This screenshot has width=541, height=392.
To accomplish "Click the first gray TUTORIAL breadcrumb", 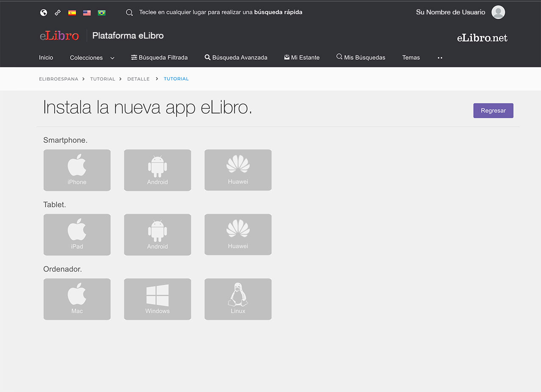I will tap(103, 79).
